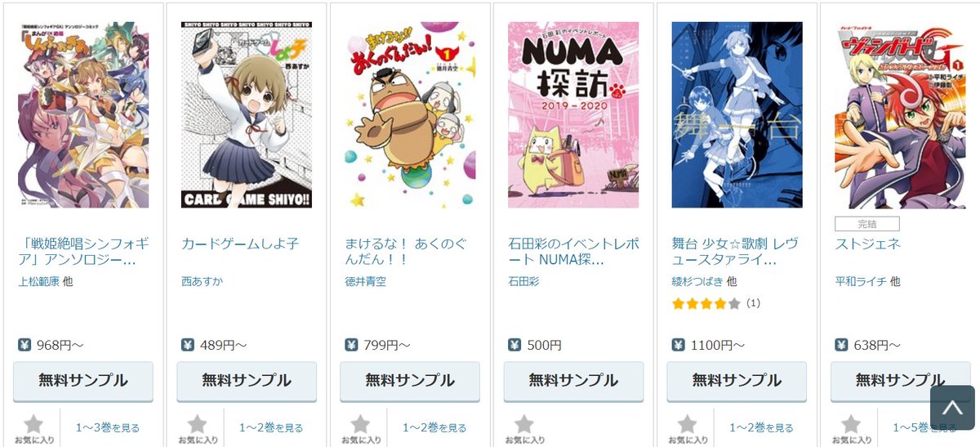Image resolution: width=980 pixels, height=447 pixels.
Task: Open author page for 西あすか
Action: tap(202, 281)
